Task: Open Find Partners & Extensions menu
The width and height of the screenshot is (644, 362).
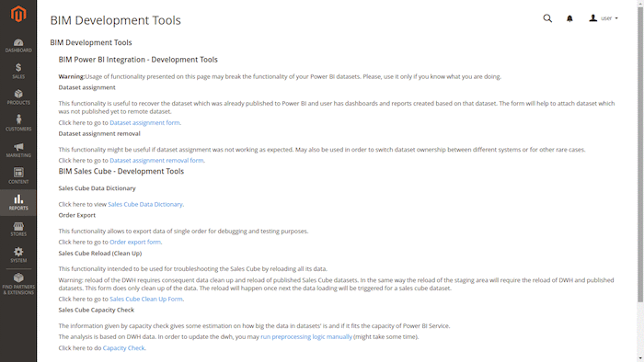Action: coord(18,284)
